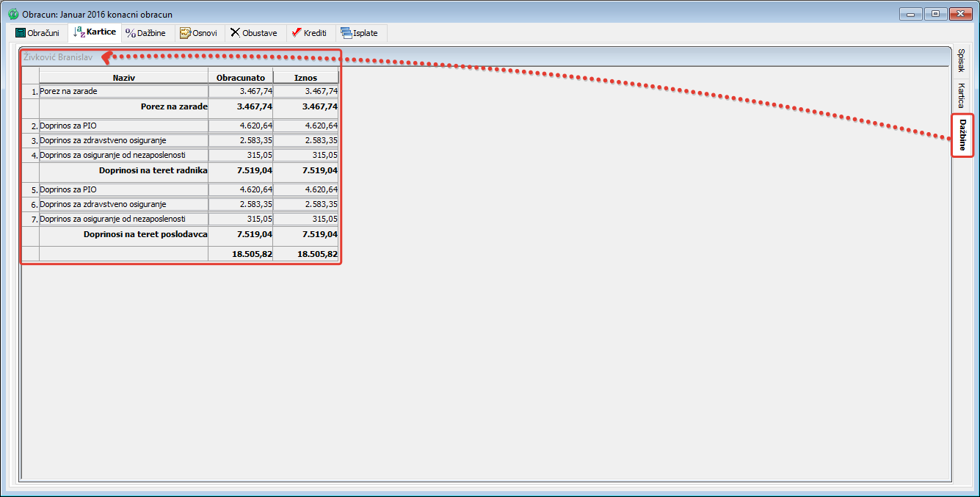Click the Živković Branislav panel header
Viewport: 980px width, 497px height.
(x=59, y=57)
